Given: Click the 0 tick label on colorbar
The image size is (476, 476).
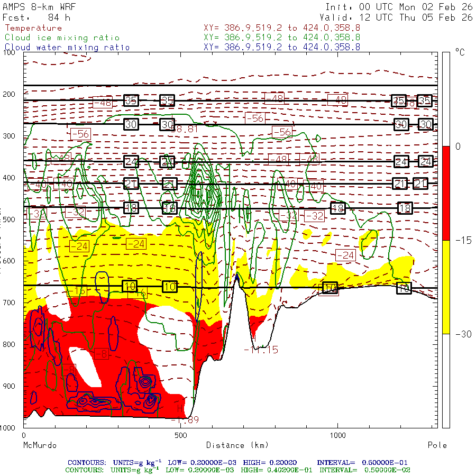Looking at the screenshot, I should [458, 147].
